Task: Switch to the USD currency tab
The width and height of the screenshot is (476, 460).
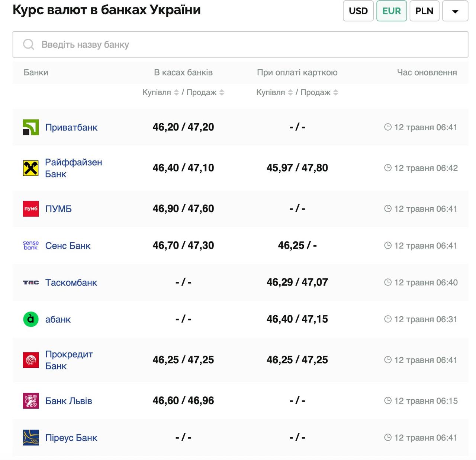Action: (358, 11)
